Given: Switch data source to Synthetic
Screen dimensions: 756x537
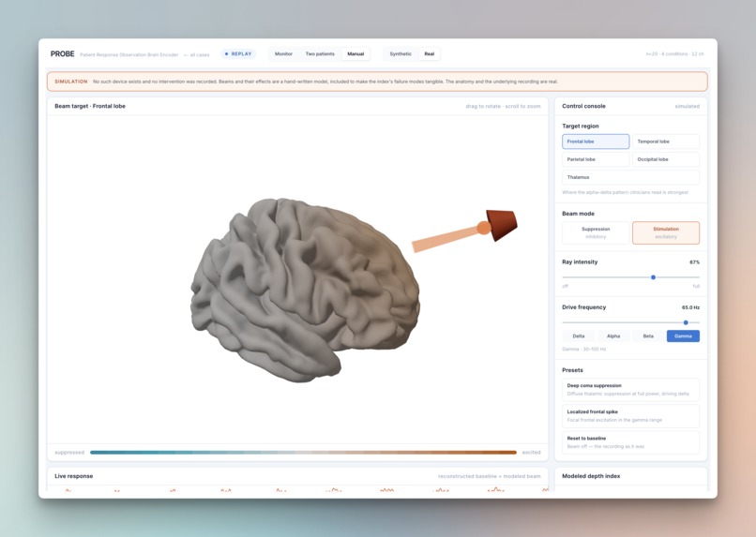Looking at the screenshot, I should 401,54.
